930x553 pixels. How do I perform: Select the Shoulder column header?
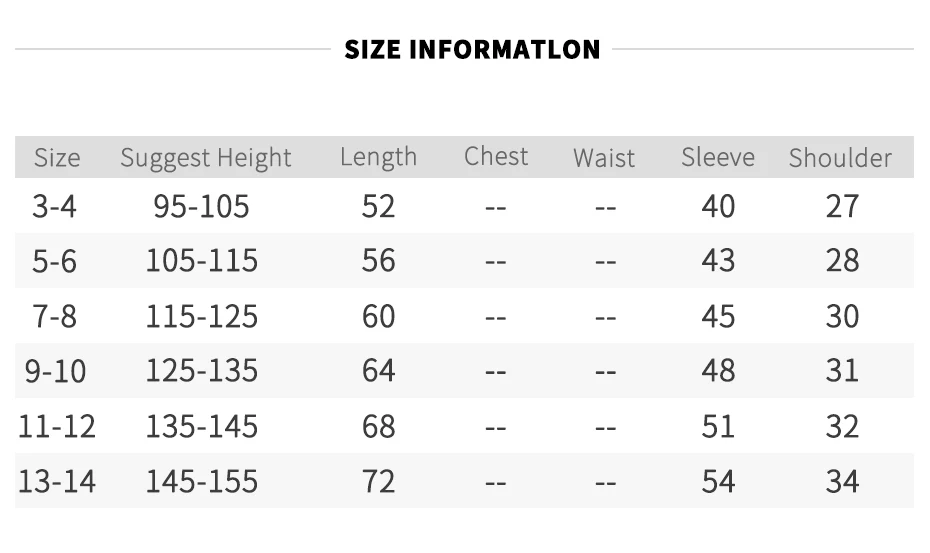840,158
